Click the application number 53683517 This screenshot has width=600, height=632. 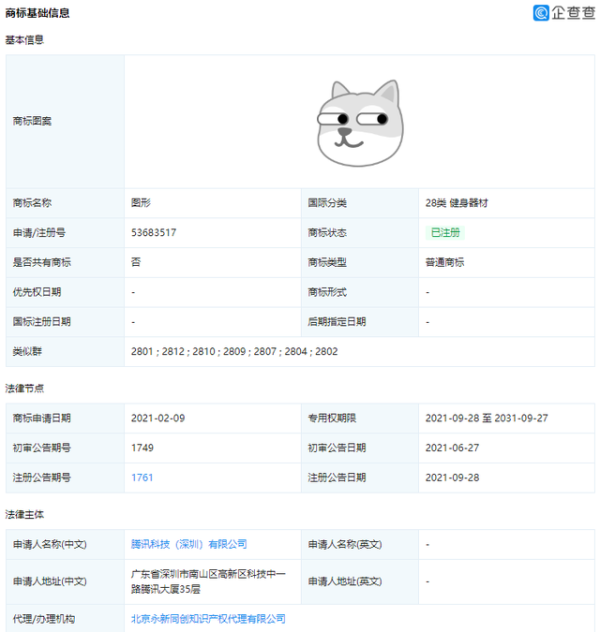[x=154, y=232]
